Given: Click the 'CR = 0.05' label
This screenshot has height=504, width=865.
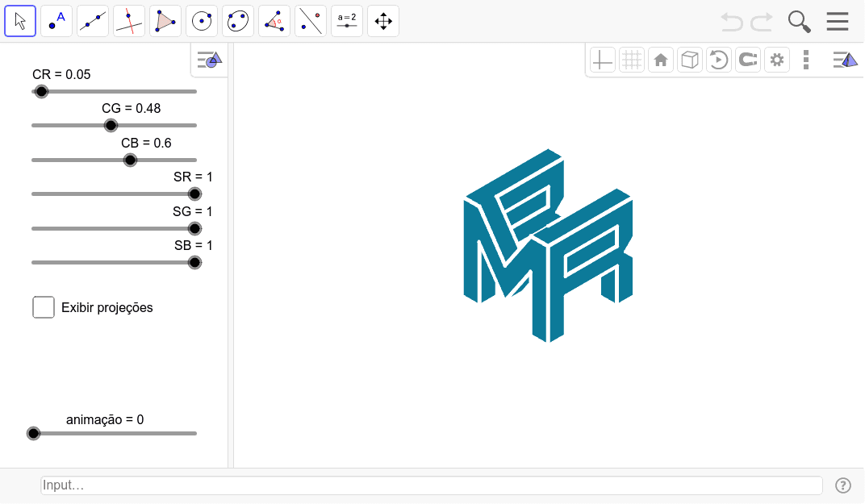Looking at the screenshot, I should [x=61, y=74].
